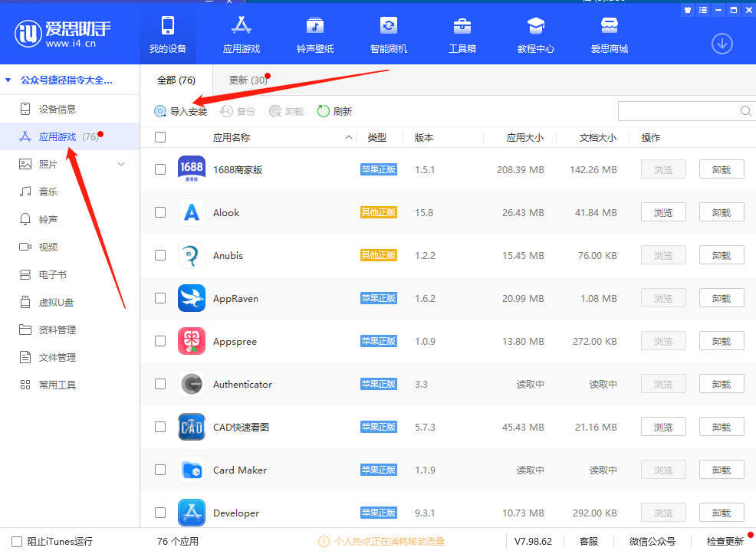
Task: Sort by the 应用大小 column header
Action: (524, 137)
